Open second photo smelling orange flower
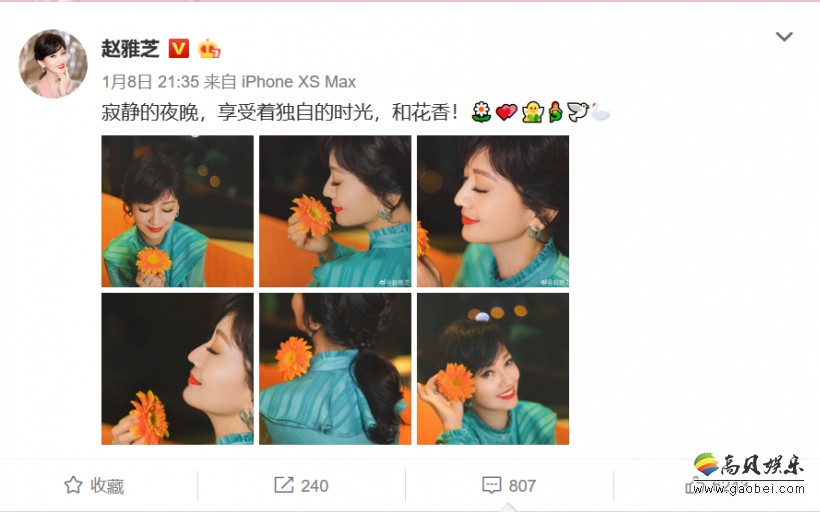This screenshot has width=820, height=512. pos(335,211)
